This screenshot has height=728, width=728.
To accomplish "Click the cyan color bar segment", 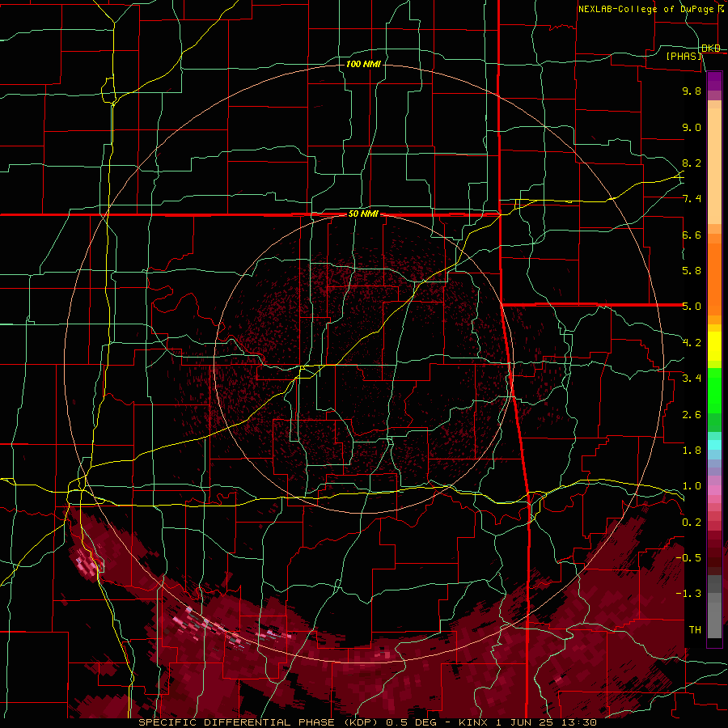I will click(x=714, y=444).
